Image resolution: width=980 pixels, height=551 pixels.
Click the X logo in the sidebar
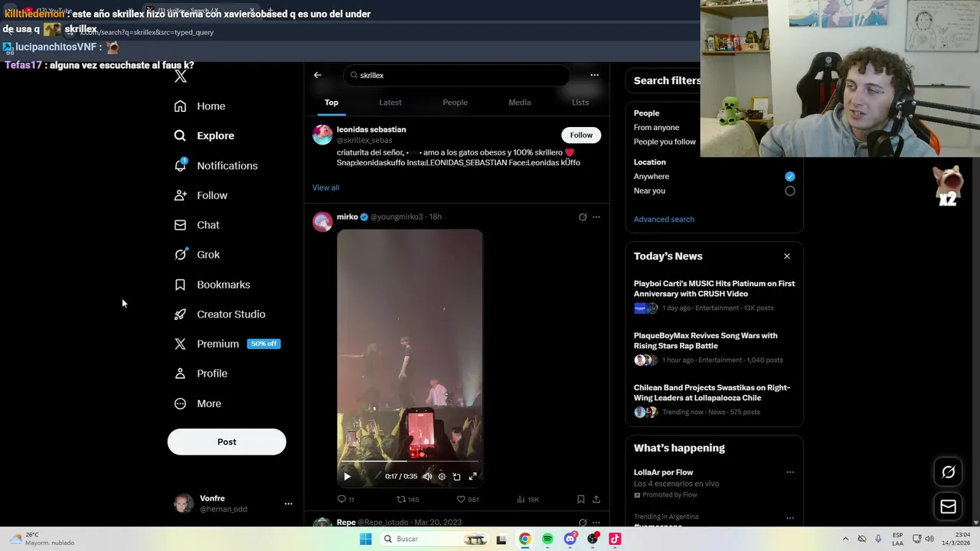coord(180,76)
